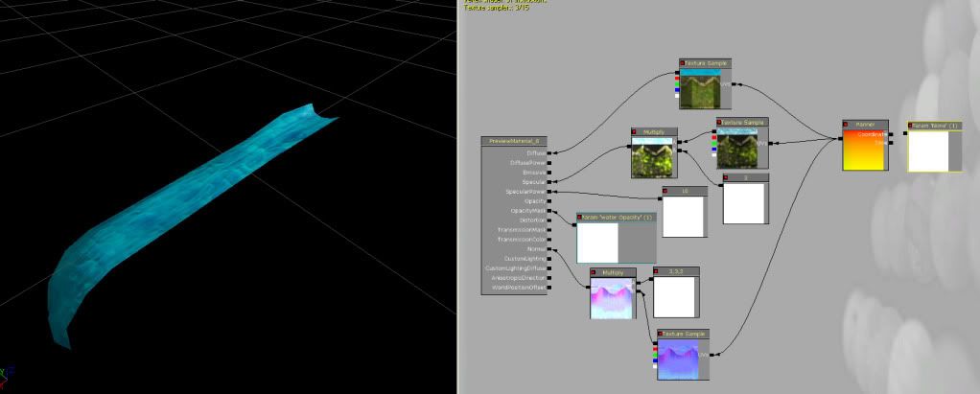The image size is (980, 394).
Task: Select the Param 'Water Opacity' title bar
Action: 617,218
